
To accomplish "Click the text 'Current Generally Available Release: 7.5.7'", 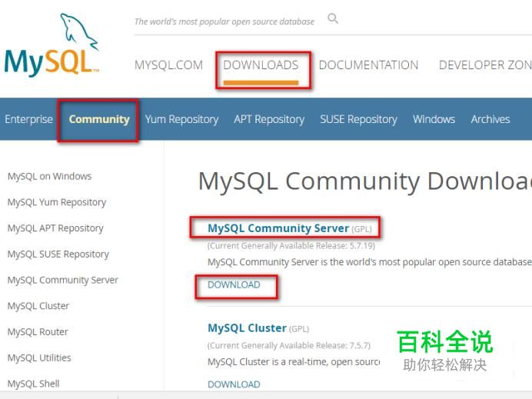I will (289, 345).
